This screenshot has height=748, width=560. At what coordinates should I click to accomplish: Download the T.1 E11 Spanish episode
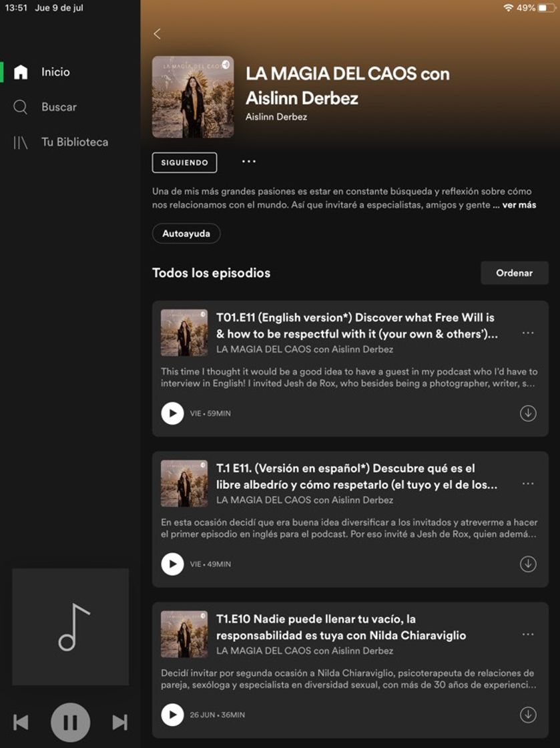click(527, 564)
